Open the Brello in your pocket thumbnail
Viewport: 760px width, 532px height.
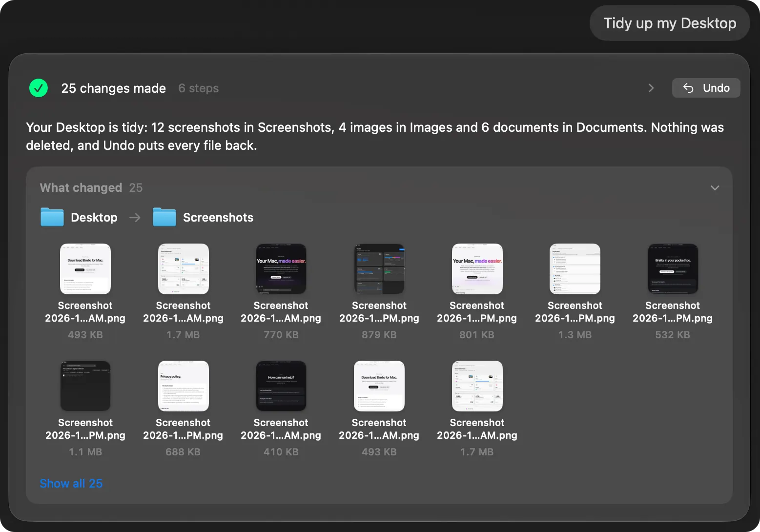(673, 269)
